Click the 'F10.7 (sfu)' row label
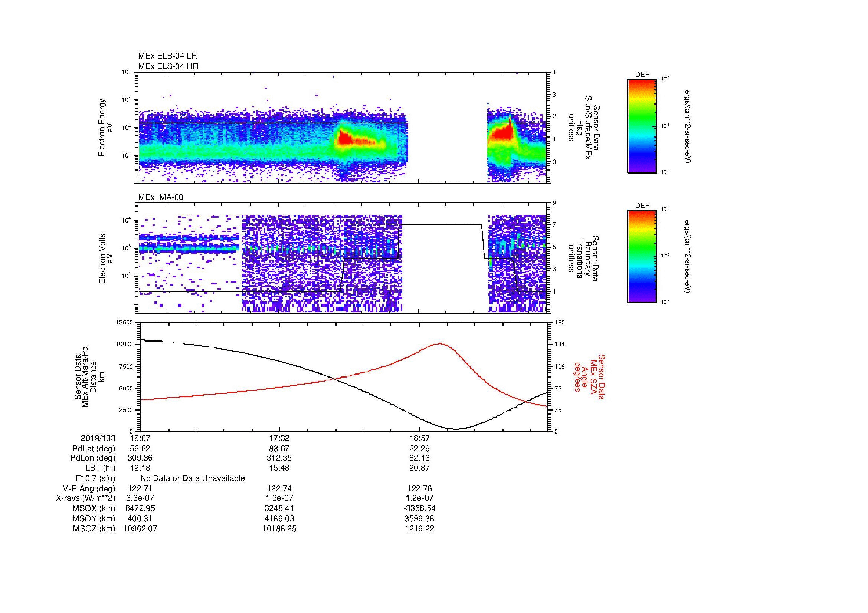This screenshot has width=868, height=613. pyautogui.click(x=95, y=478)
